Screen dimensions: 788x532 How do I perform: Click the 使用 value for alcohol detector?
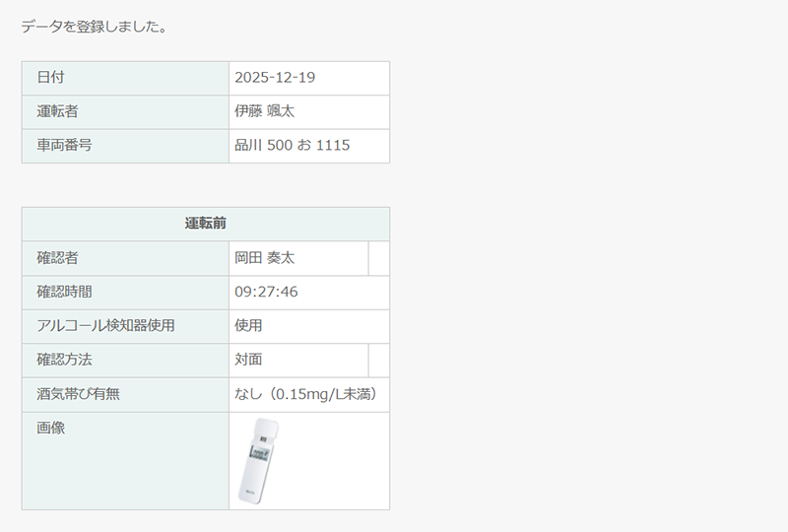coord(248,325)
